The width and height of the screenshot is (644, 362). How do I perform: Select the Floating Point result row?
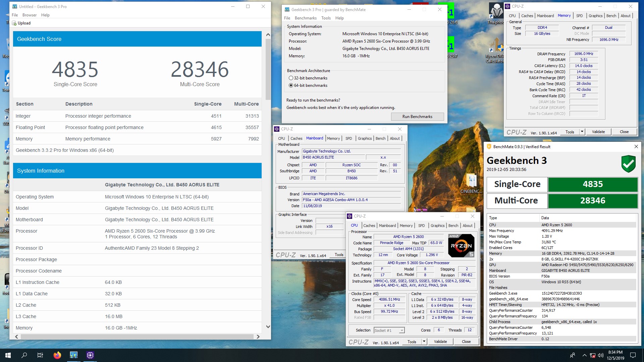(137, 127)
